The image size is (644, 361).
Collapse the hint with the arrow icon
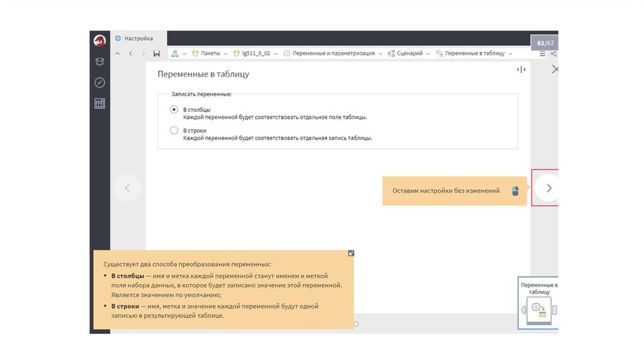coord(351,253)
